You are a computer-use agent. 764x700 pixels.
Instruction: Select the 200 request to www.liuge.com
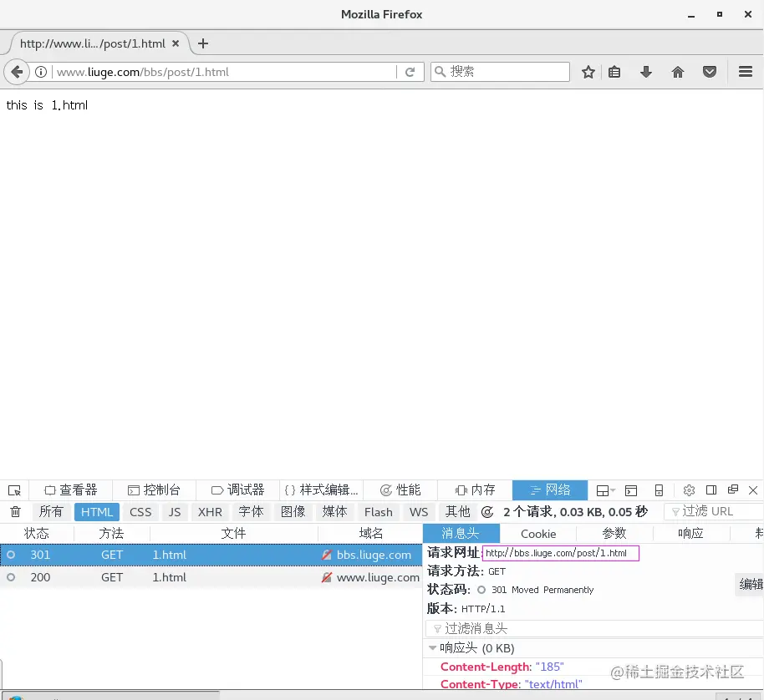point(211,577)
